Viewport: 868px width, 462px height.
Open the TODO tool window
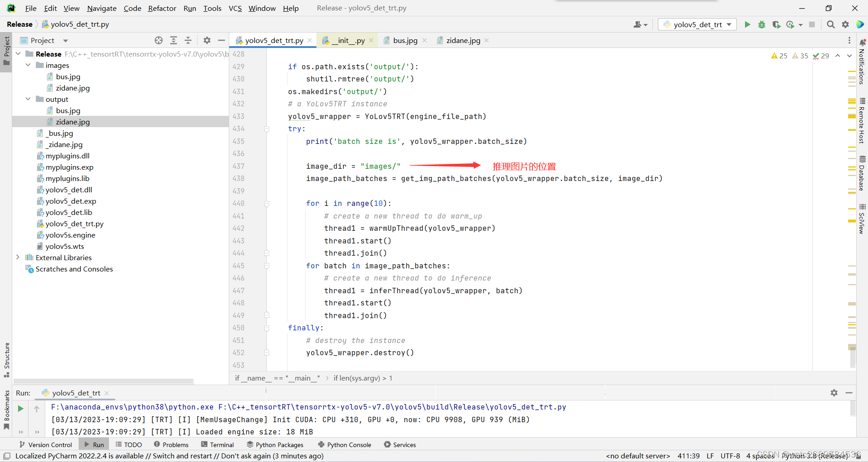point(129,445)
